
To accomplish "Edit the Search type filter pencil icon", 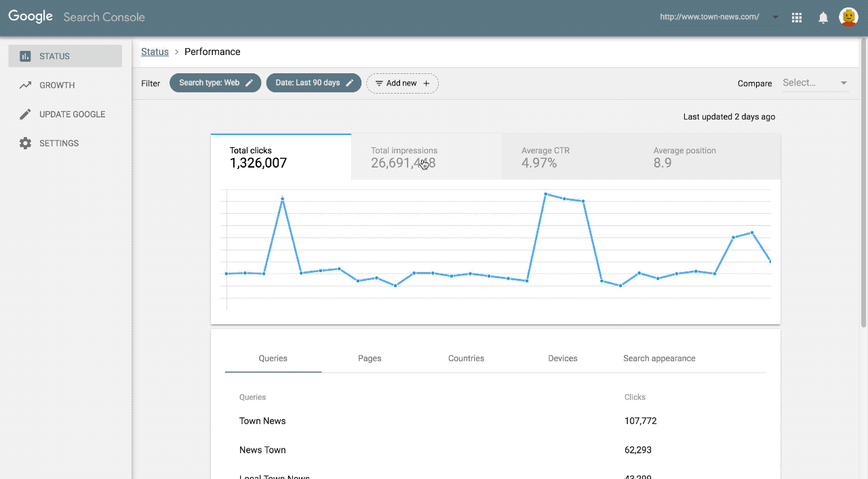I will tap(250, 83).
